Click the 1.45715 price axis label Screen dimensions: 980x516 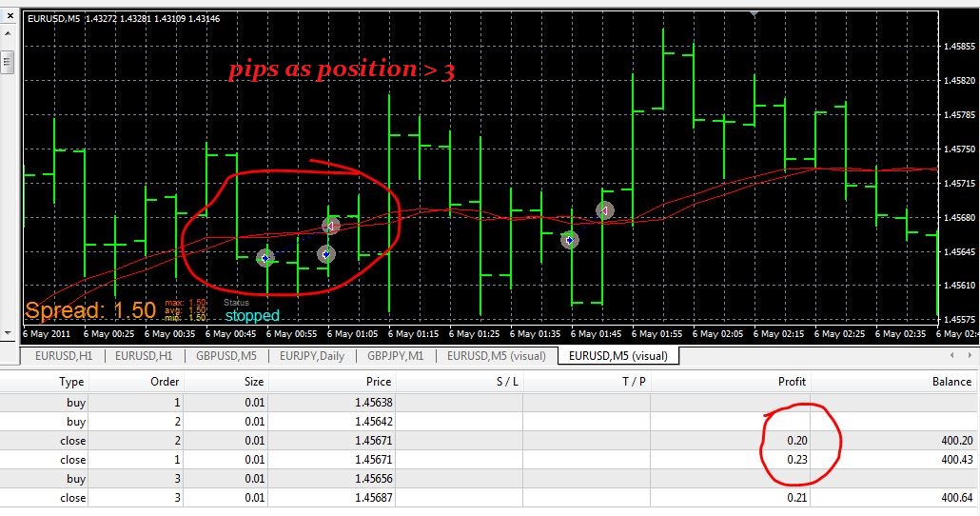pos(959,183)
